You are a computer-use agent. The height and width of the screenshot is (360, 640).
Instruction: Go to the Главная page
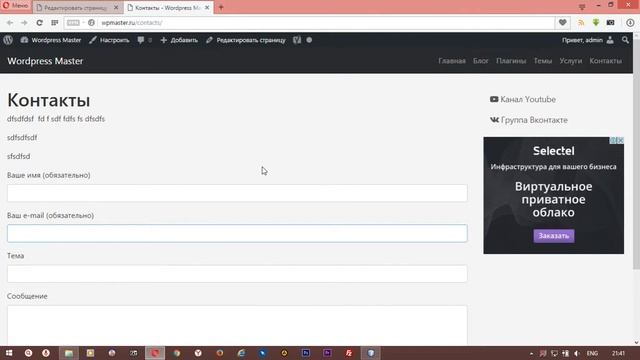click(x=452, y=61)
